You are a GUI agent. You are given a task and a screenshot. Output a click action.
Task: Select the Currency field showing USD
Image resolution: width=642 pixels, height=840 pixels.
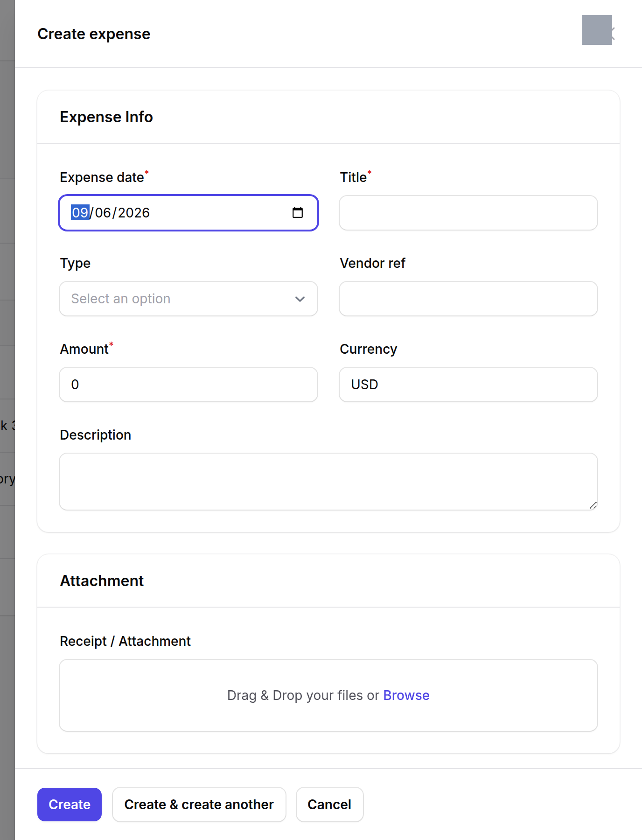pyautogui.click(x=468, y=385)
